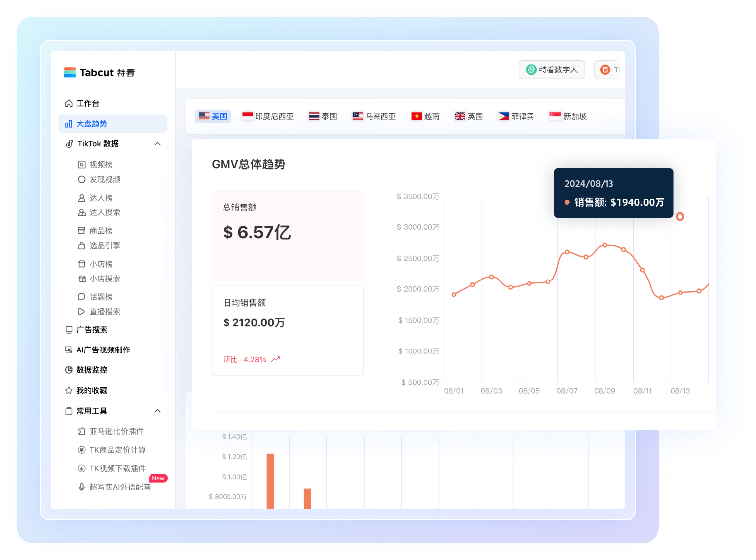The width and height of the screenshot is (756, 560).
Task: Click the 商品榜 box icon
Action: click(81, 230)
